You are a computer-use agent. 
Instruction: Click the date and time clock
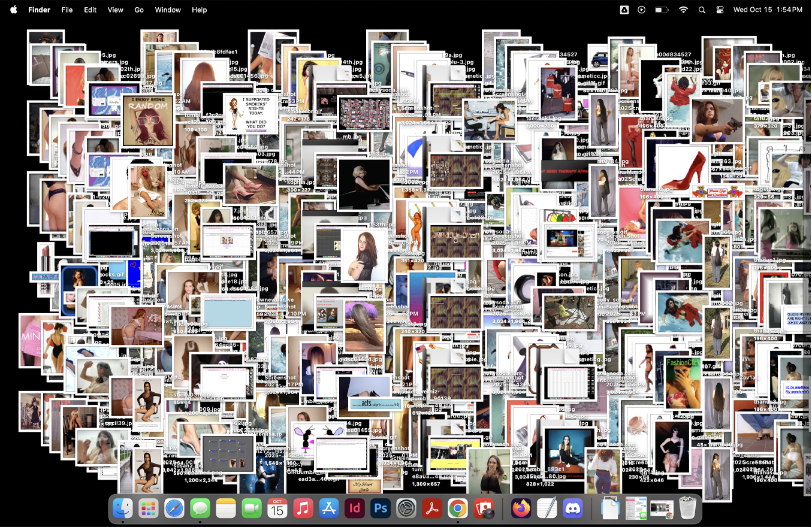tap(768, 10)
